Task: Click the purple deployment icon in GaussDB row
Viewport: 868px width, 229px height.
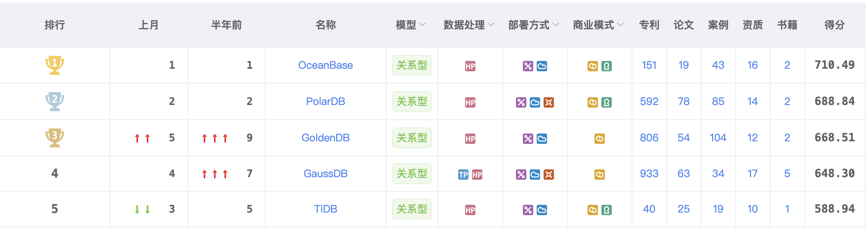Action: [x=521, y=175]
